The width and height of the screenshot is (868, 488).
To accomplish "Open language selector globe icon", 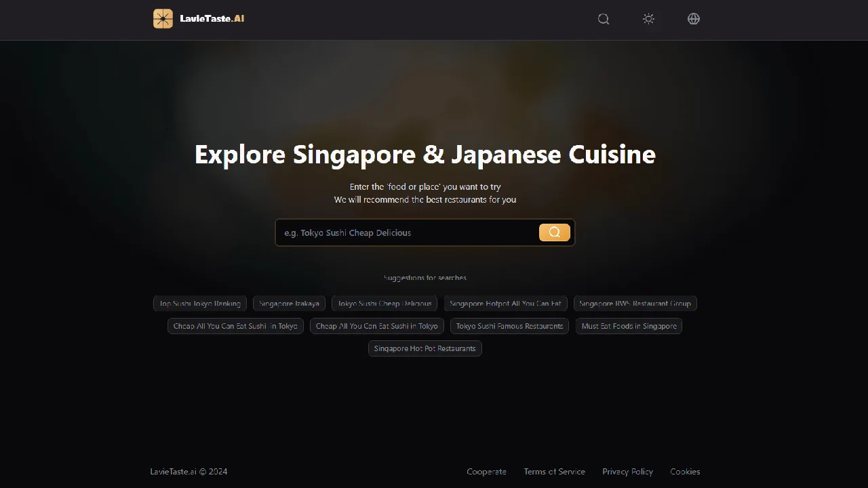I will [693, 19].
